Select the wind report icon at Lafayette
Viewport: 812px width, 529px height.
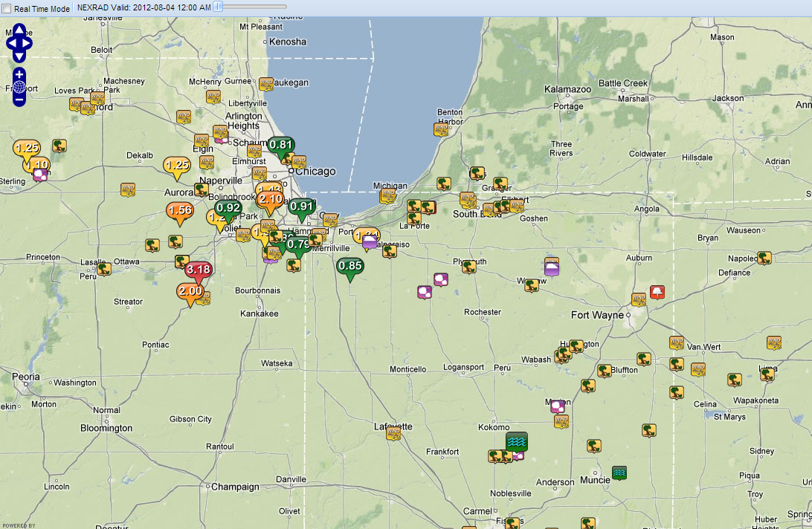tap(393, 432)
